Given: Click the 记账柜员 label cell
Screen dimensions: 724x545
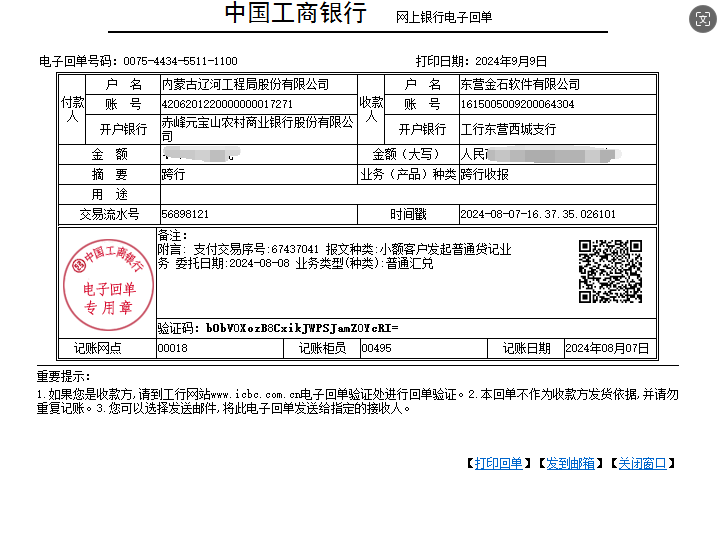Looking at the screenshot, I should [322, 348].
